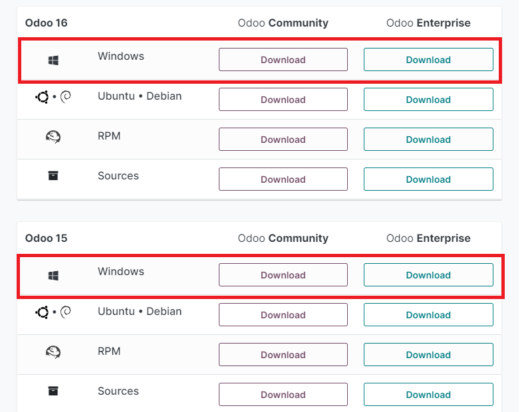
Task: Click the RPM Red Hat icon under Odoo 16
Action: [53, 137]
